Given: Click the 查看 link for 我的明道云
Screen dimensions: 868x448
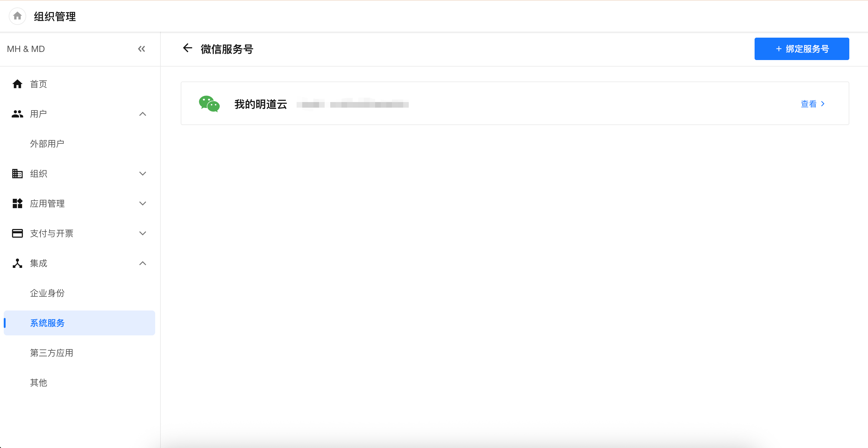Looking at the screenshot, I should point(813,104).
